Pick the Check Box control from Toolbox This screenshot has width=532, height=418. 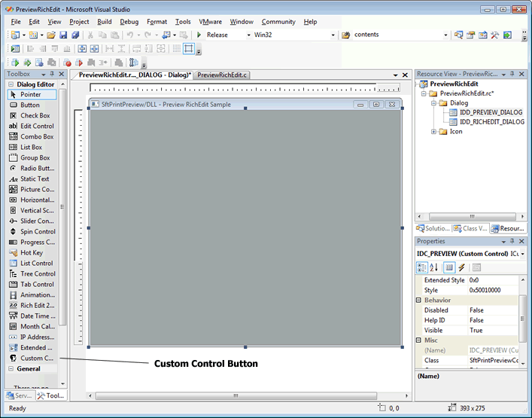(35, 116)
